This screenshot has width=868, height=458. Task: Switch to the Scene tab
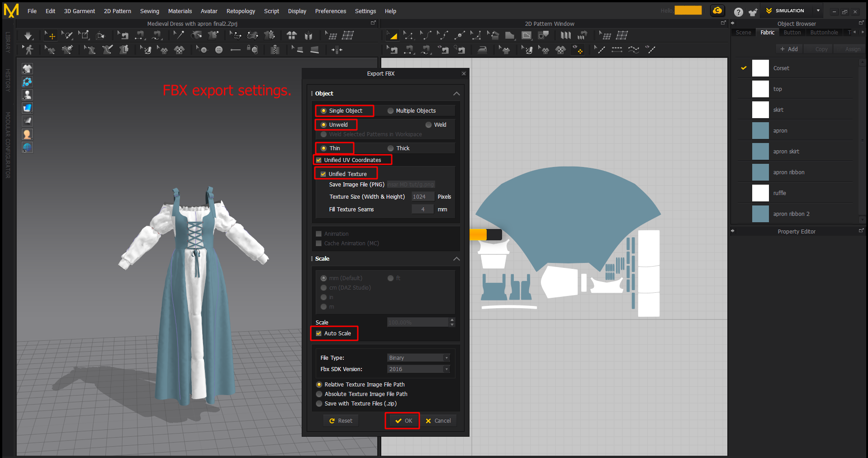coord(743,33)
